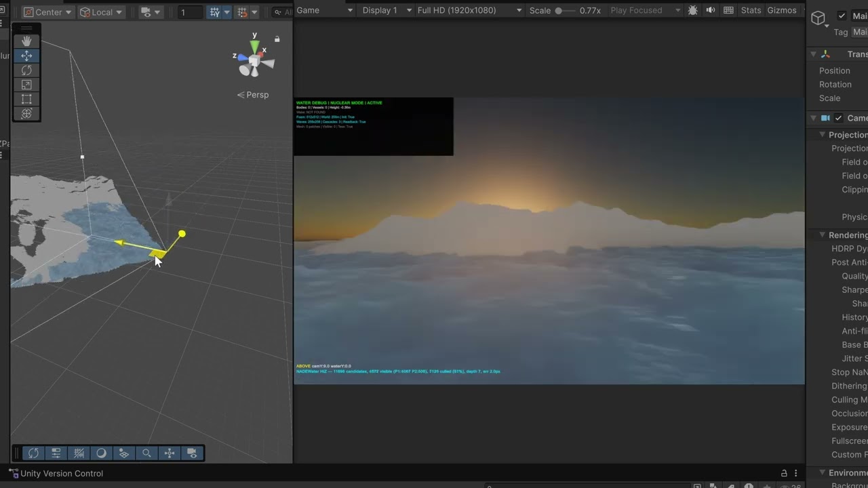868x488 pixels.
Task: Open the Center pivot mode dropdown
Action: tap(47, 12)
